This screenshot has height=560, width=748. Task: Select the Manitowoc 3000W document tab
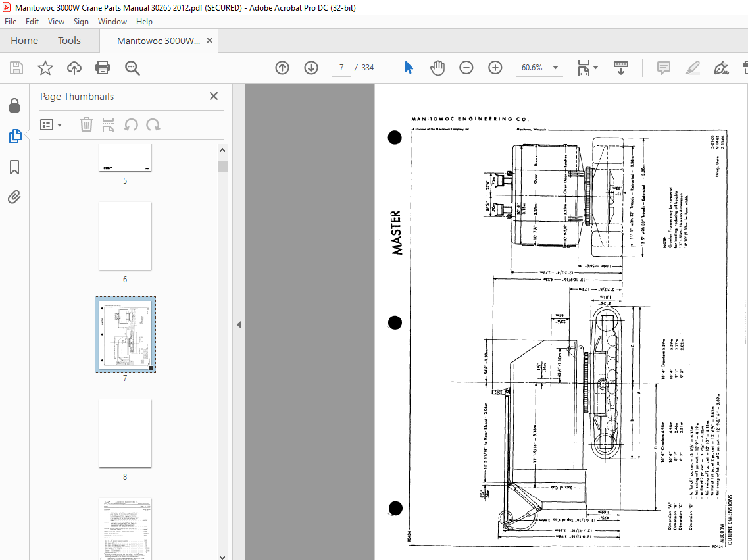pyautogui.click(x=159, y=41)
